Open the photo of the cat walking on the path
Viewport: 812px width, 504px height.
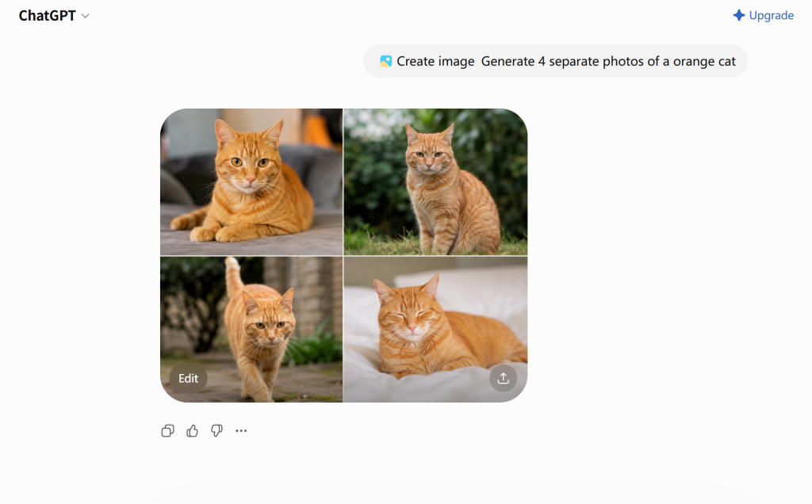pyautogui.click(x=251, y=330)
